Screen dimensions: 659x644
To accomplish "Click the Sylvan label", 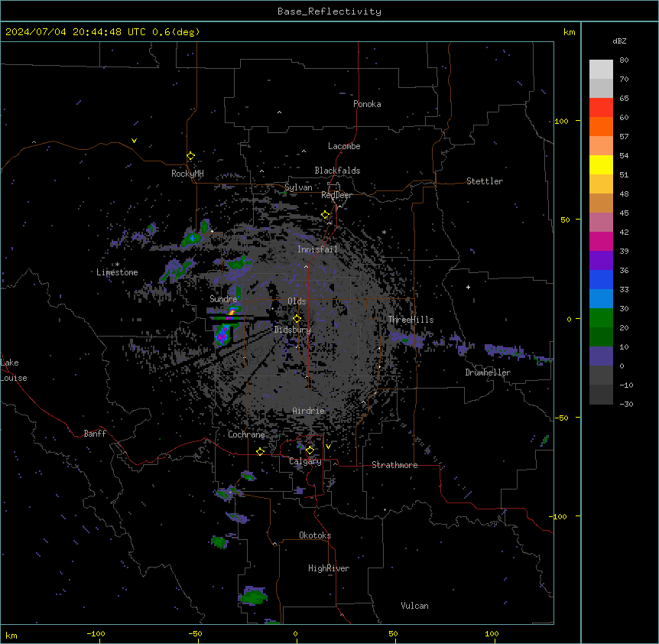I will point(298,187).
